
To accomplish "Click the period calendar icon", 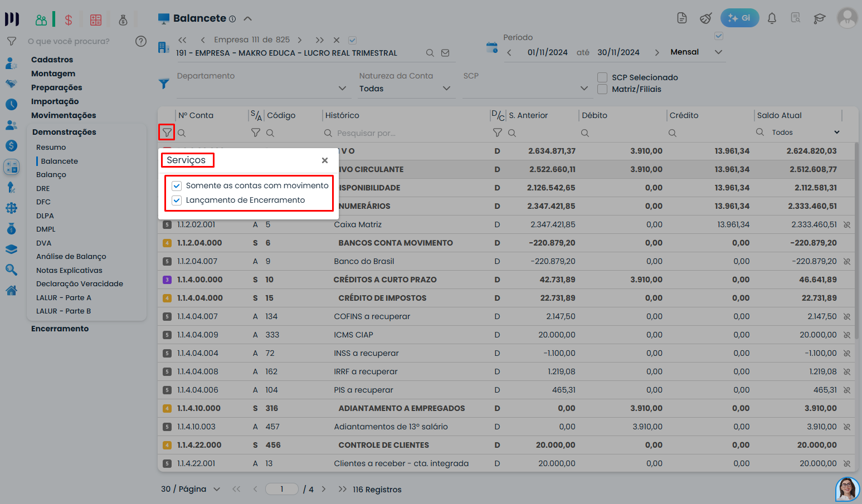I will click(x=491, y=48).
